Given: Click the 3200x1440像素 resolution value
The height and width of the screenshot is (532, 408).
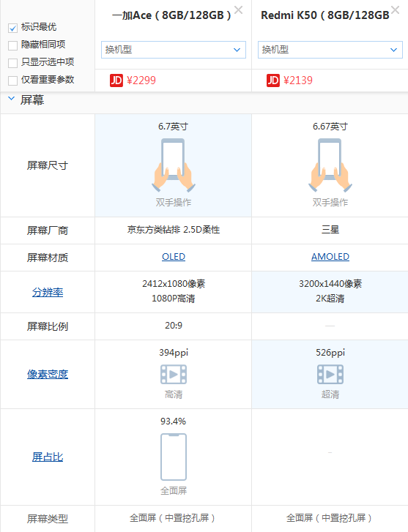Looking at the screenshot, I should tap(330, 284).
